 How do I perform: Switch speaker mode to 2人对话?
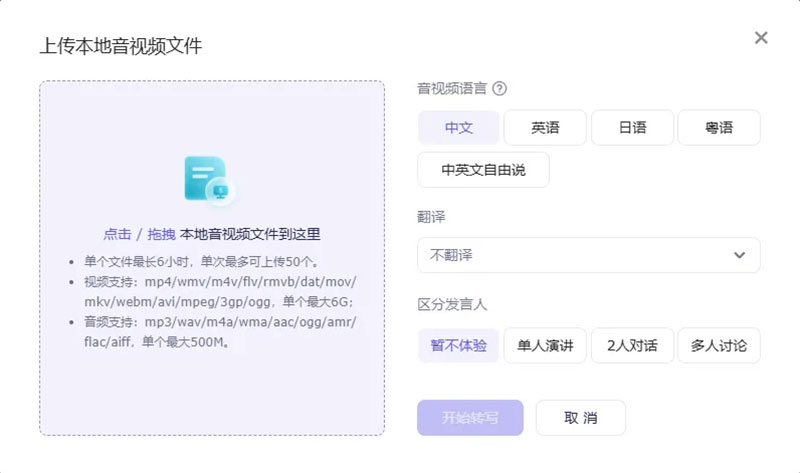click(x=632, y=345)
